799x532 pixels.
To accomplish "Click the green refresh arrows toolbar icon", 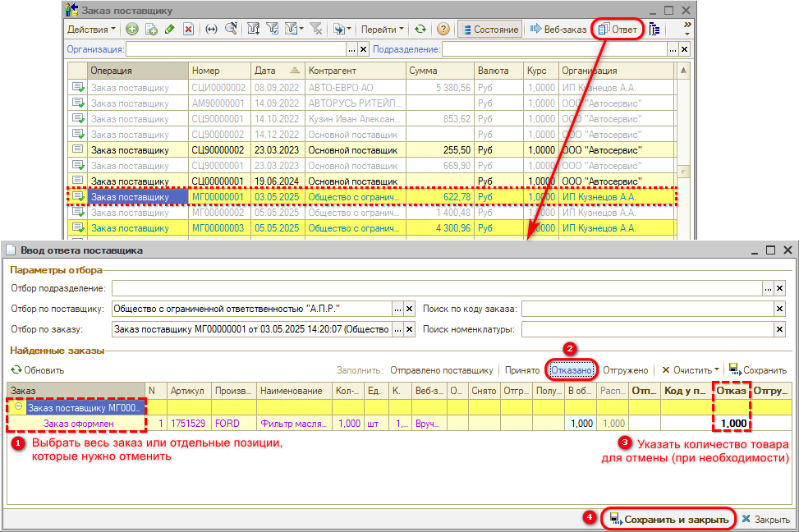I will pyautogui.click(x=420, y=29).
